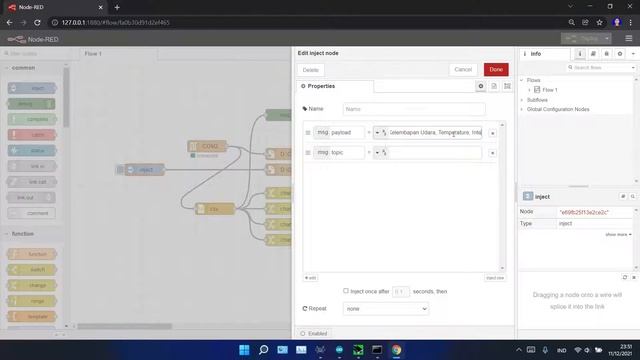The height and width of the screenshot is (360, 640).
Task: Open the Properties tab of the node editor
Action: (x=335, y=86)
